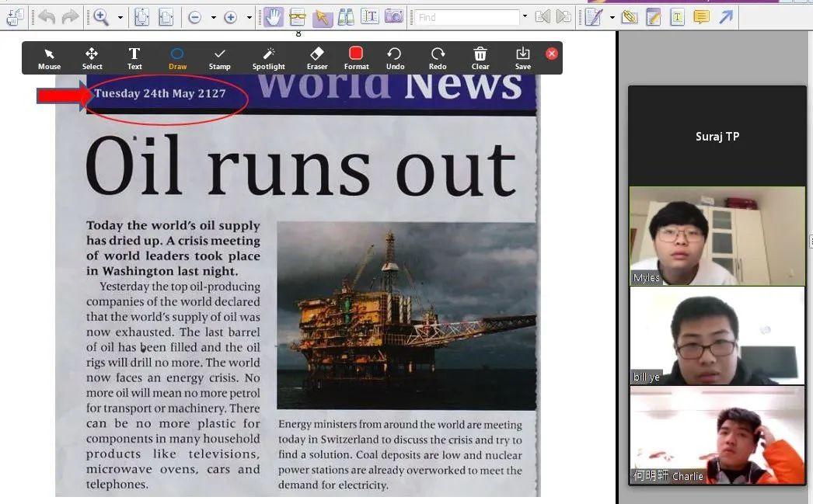The image size is (813, 504).
Task: Close the annotation toolbar with red X
Action: click(552, 54)
